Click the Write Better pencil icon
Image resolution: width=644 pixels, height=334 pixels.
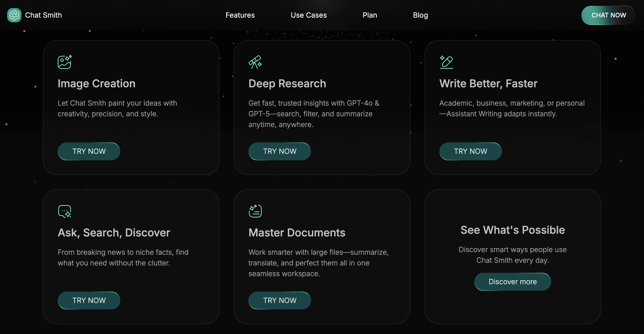click(x=446, y=62)
